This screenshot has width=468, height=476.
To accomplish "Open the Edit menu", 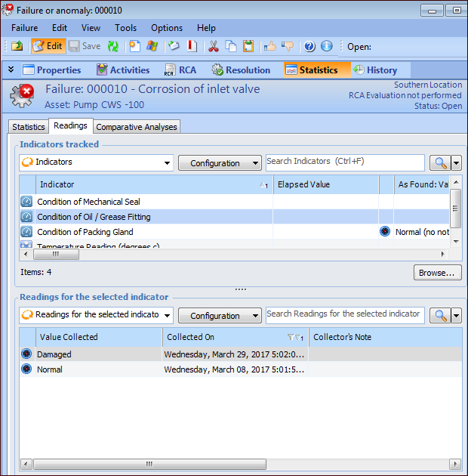I will 60,28.
